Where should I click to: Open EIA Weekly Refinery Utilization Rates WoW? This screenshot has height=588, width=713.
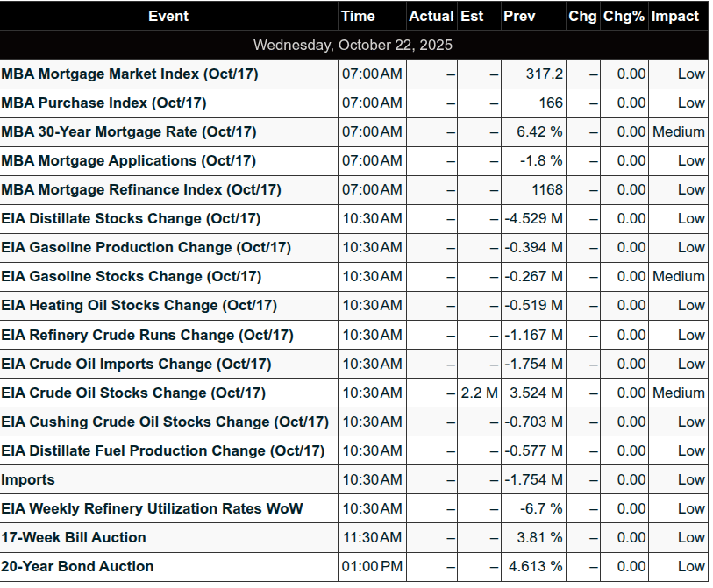coord(152,508)
